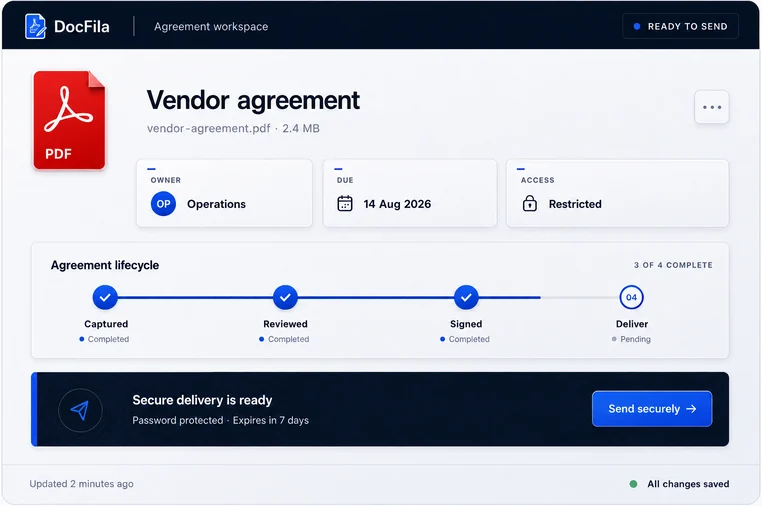
Task: Click the OP owner avatar badge
Action: [x=163, y=204]
